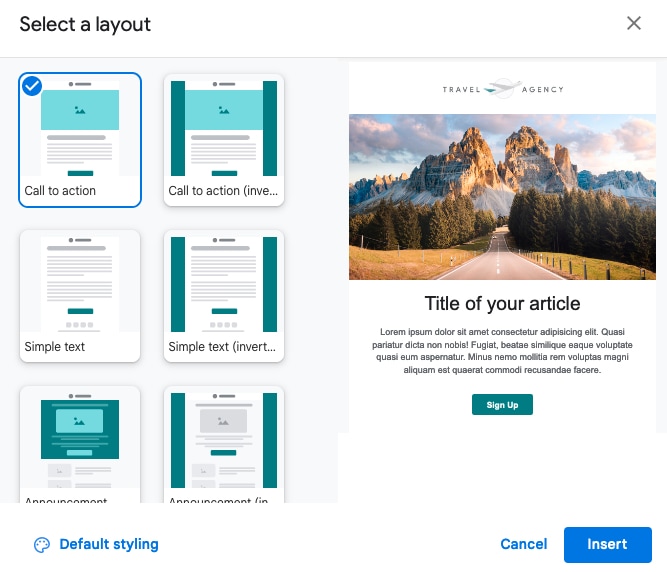Image resolution: width=667 pixels, height=572 pixels.
Task: Cancel the layout selection
Action: point(524,544)
